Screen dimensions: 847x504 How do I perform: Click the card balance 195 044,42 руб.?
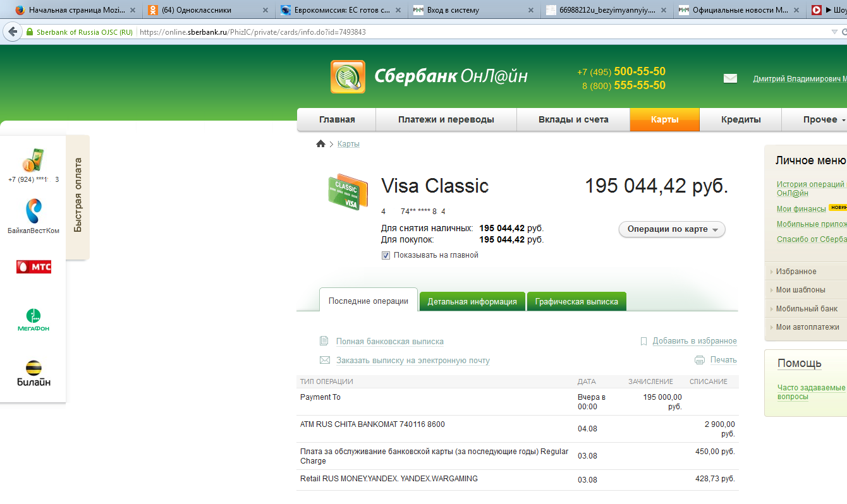[656, 186]
